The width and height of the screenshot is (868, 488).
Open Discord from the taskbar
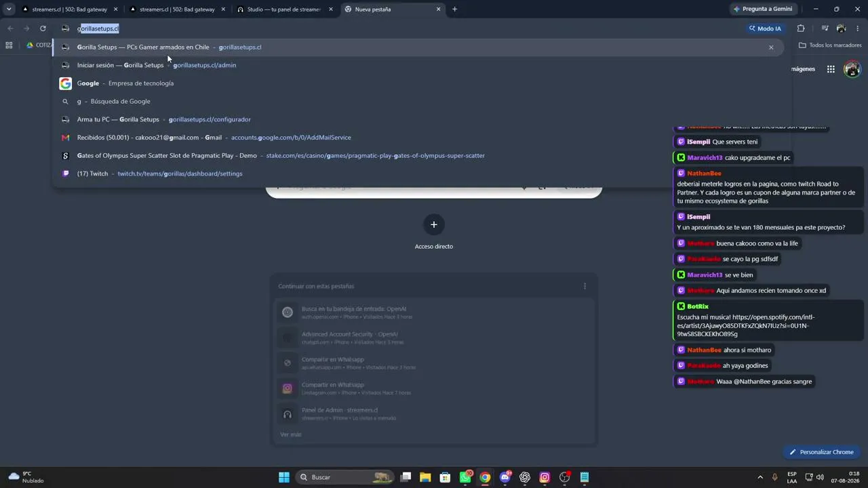coord(505,477)
